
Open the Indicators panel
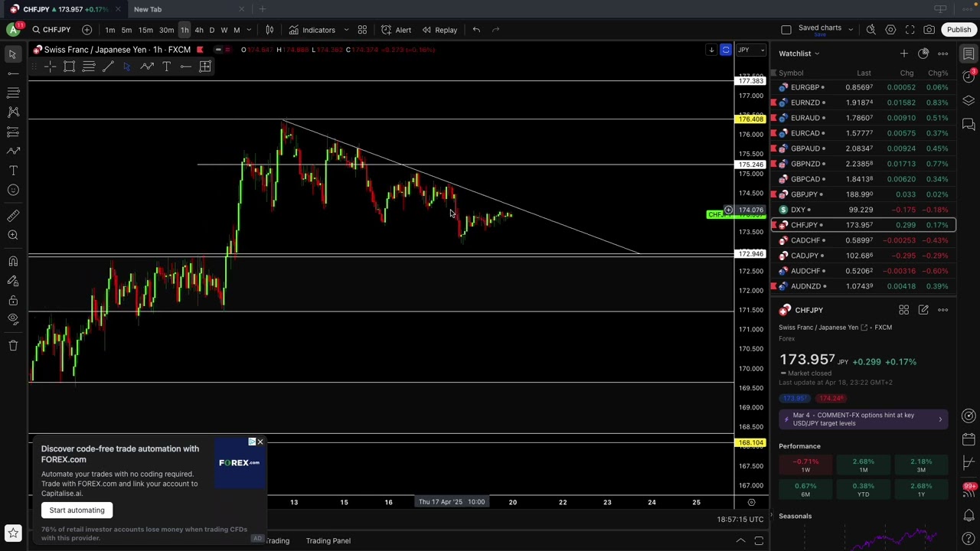[x=312, y=30]
